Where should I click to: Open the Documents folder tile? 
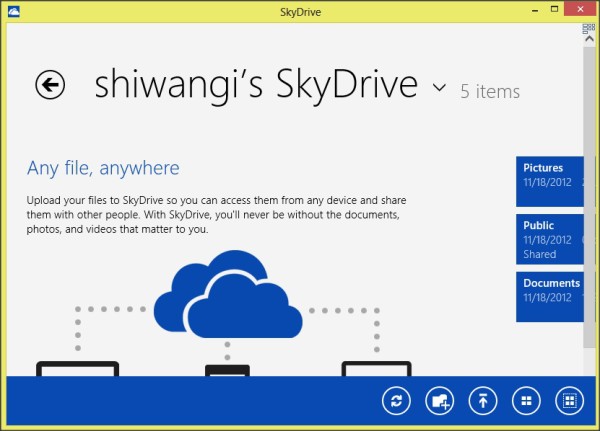[x=550, y=297]
